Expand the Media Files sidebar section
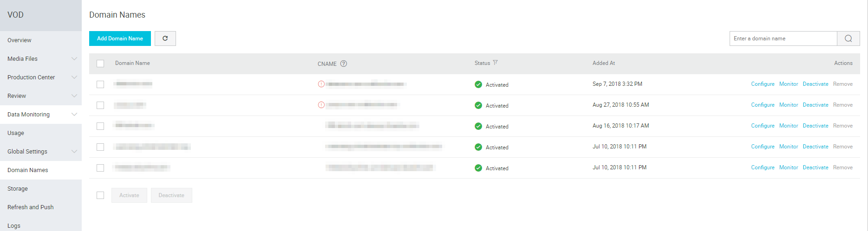The height and width of the screenshot is (231, 868). pyautogui.click(x=41, y=58)
